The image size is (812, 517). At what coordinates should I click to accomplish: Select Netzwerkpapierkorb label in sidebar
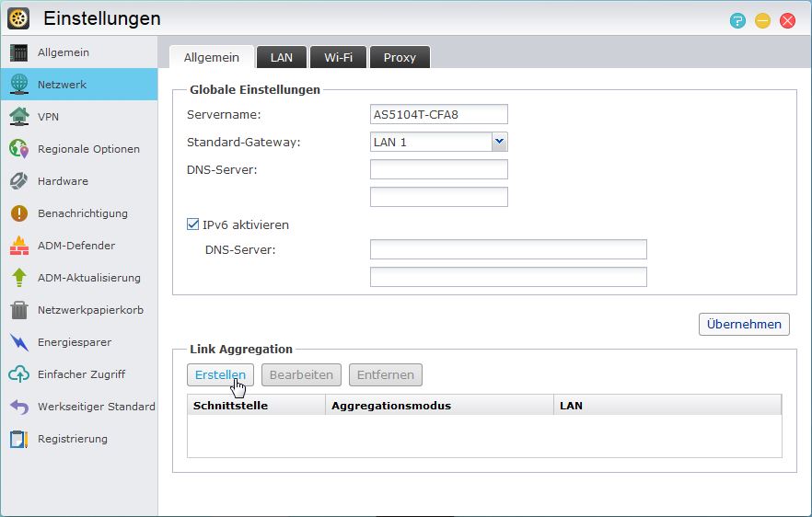[x=90, y=310]
